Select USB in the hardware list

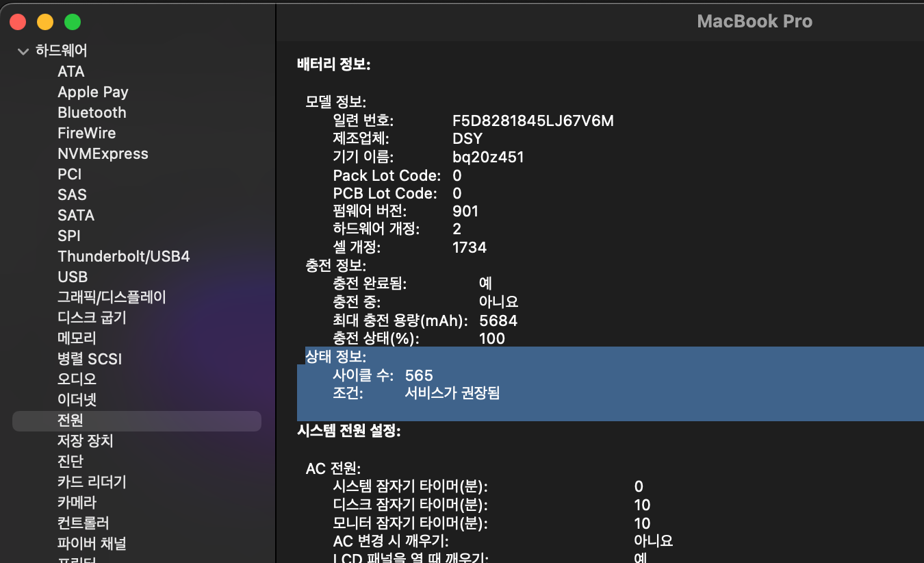(72, 277)
